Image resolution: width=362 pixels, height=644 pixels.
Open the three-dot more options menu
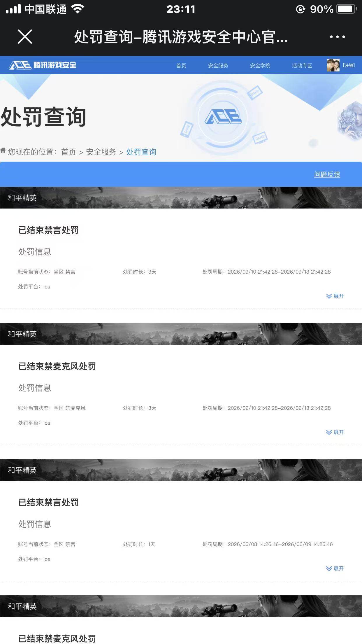pos(337,37)
